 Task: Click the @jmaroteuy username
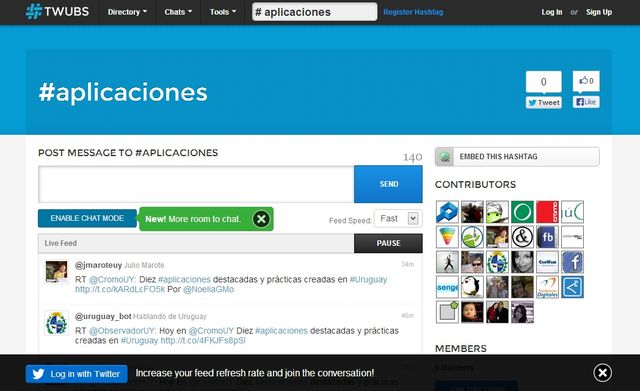98,265
